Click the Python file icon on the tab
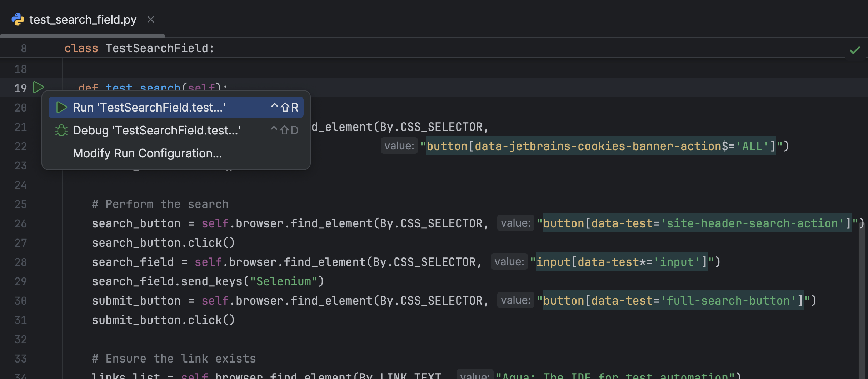 coord(19,20)
